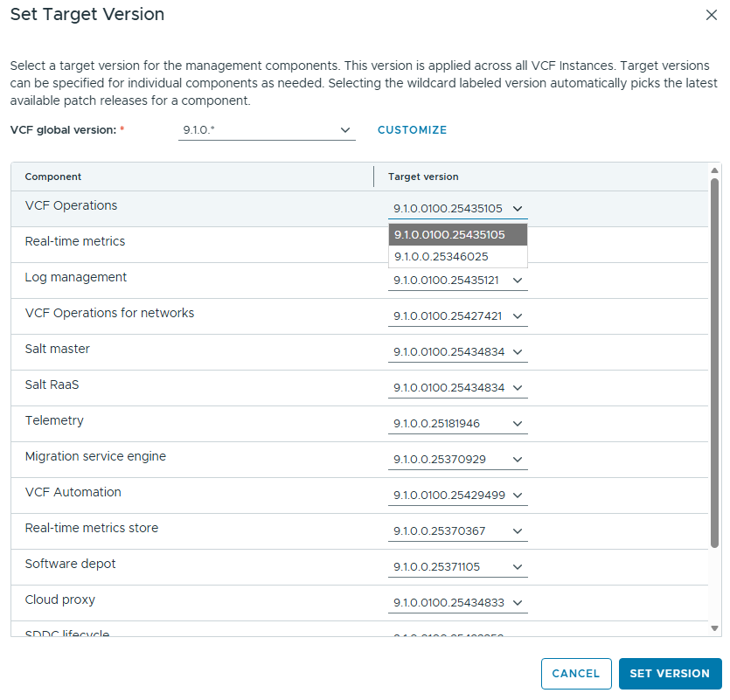Image resolution: width=730 pixels, height=700 pixels.
Task: Open the VCF global version dropdown
Action: tap(267, 130)
